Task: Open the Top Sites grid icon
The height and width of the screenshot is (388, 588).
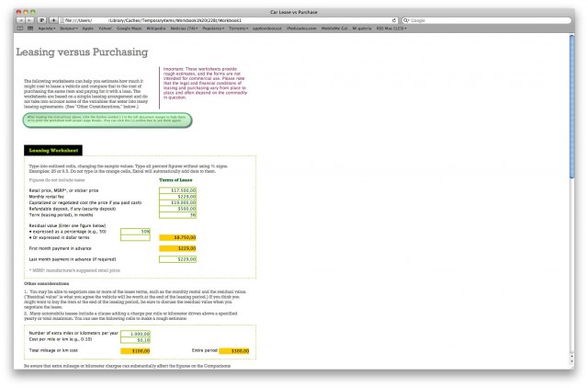Action: [x=30, y=29]
